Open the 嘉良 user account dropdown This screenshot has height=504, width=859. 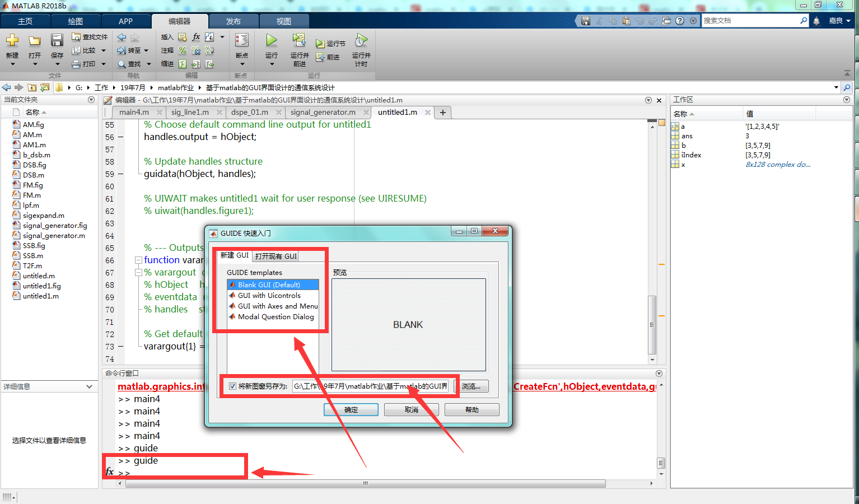[839, 21]
